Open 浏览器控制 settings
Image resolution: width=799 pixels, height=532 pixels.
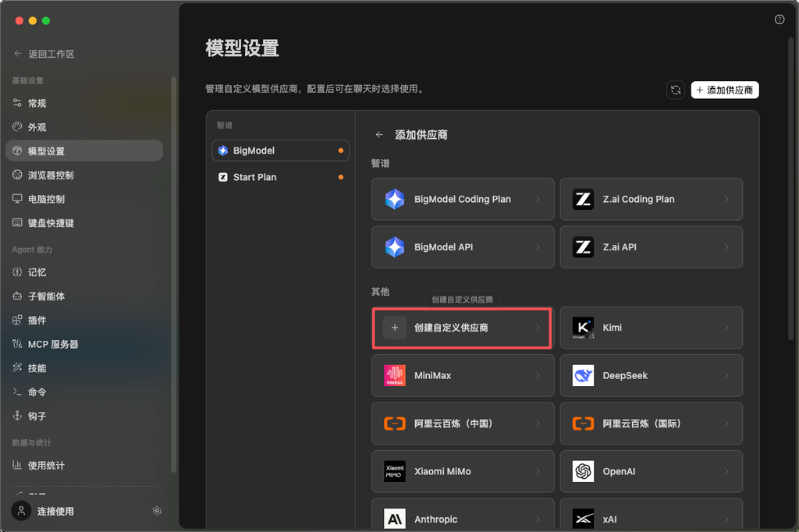[x=84, y=176]
